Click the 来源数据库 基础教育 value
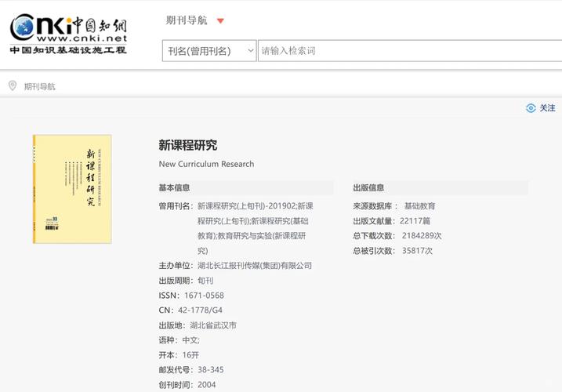 (419, 206)
